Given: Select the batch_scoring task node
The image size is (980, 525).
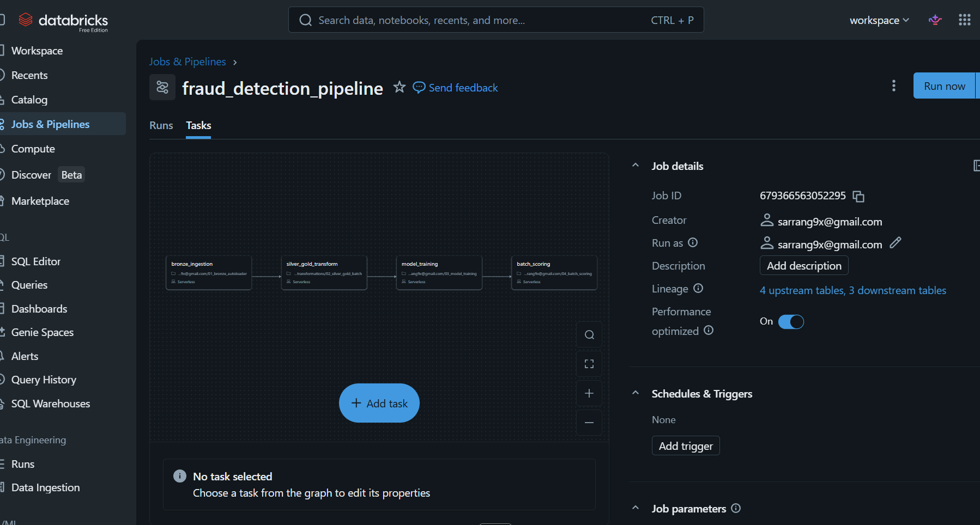Looking at the screenshot, I should pos(554,273).
